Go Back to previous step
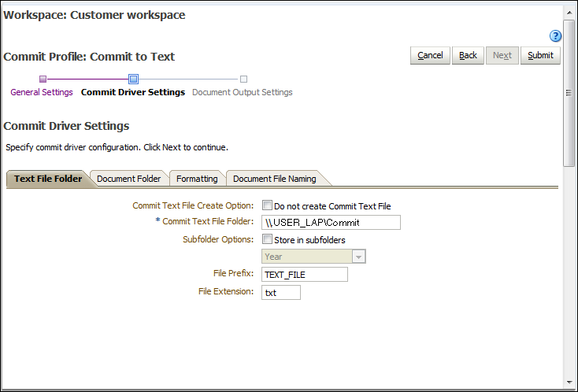 [469, 55]
